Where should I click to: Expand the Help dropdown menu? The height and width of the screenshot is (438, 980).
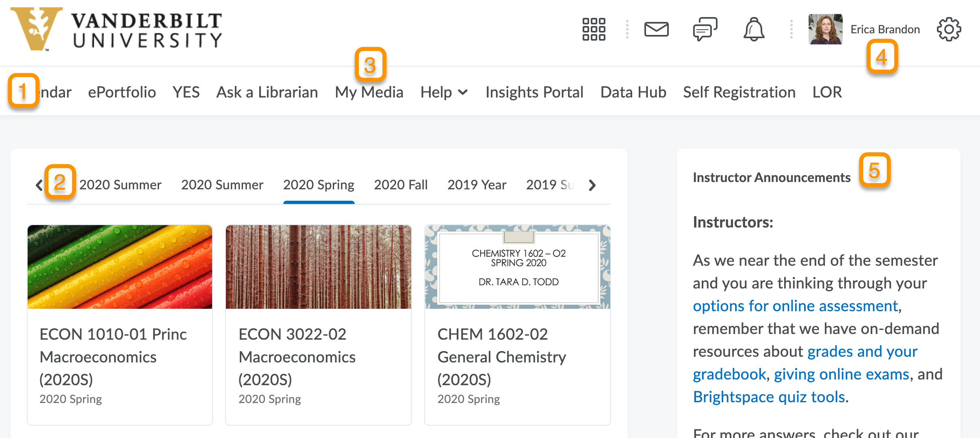[x=444, y=92]
